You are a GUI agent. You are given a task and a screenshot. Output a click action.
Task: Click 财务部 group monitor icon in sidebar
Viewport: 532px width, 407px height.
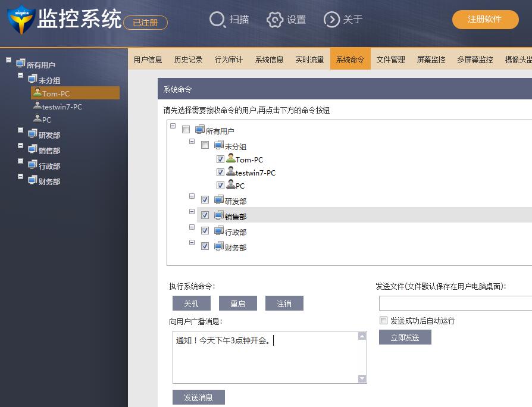[33, 180]
